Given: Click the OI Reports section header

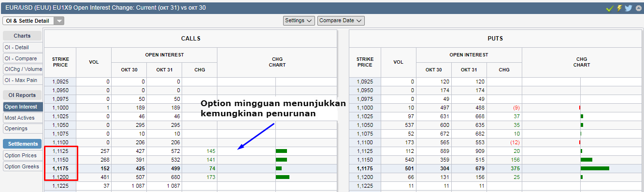Looking at the screenshot, I should pos(22,96).
